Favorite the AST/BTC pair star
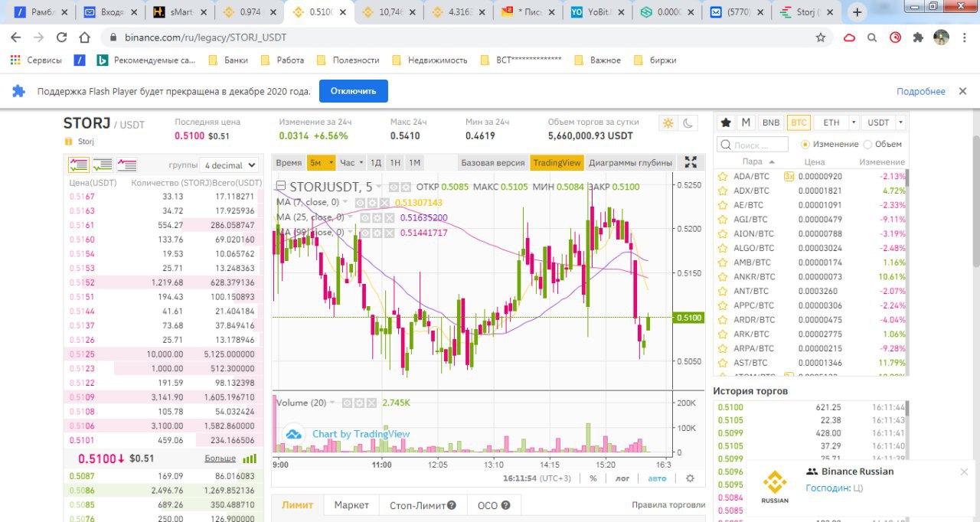 click(x=723, y=363)
